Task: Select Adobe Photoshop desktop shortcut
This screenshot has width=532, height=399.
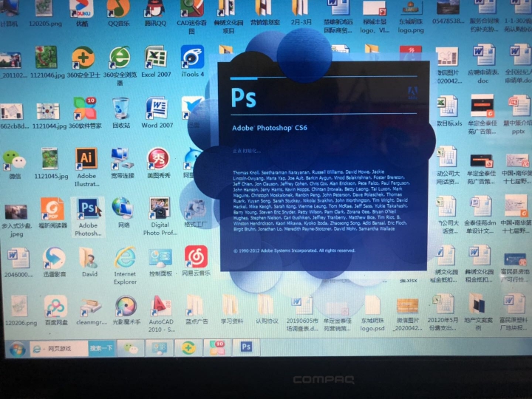Action: (x=88, y=216)
